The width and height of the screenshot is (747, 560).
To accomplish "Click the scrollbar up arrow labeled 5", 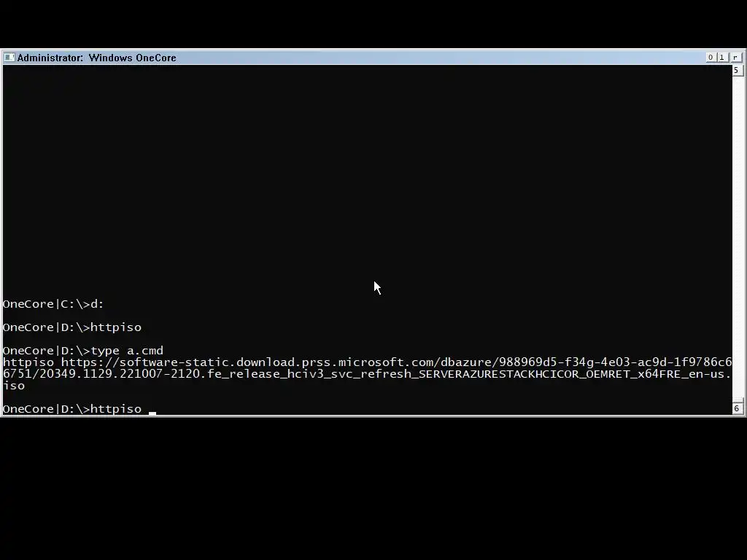I will (x=737, y=71).
